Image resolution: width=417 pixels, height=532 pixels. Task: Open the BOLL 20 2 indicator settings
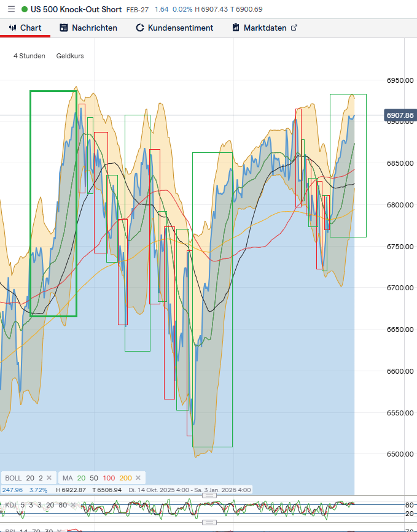click(x=24, y=478)
